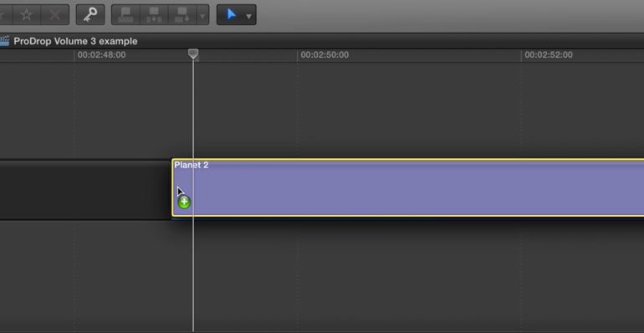
Task: Click the playhead handle in the ruler
Action: point(193,54)
